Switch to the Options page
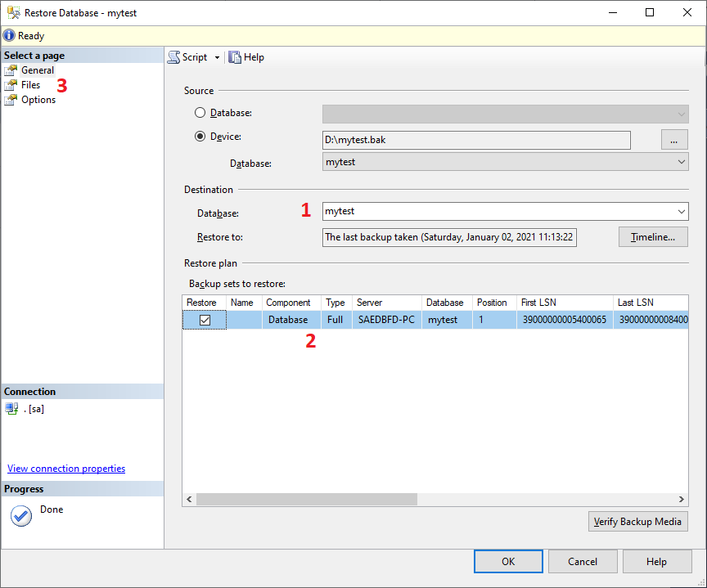The width and height of the screenshot is (707, 588). [x=38, y=100]
